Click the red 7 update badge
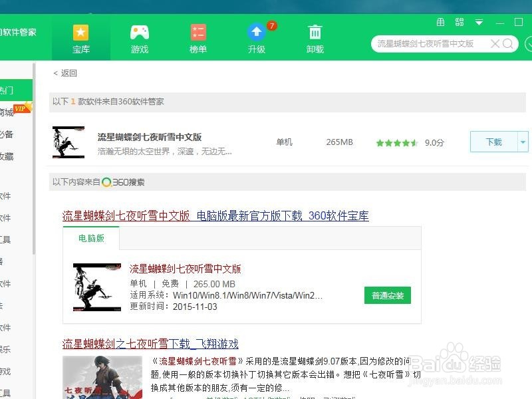The image size is (532, 399). (x=272, y=26)
